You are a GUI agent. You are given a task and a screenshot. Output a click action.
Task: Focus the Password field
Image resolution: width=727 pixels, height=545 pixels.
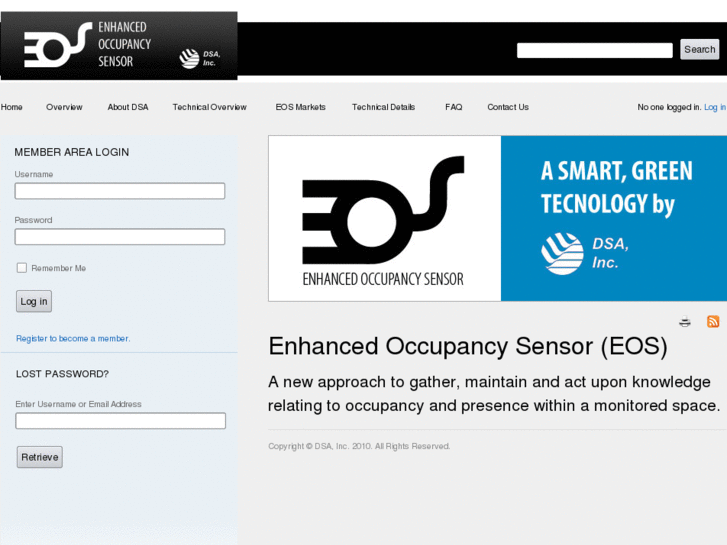coord(120,237)
